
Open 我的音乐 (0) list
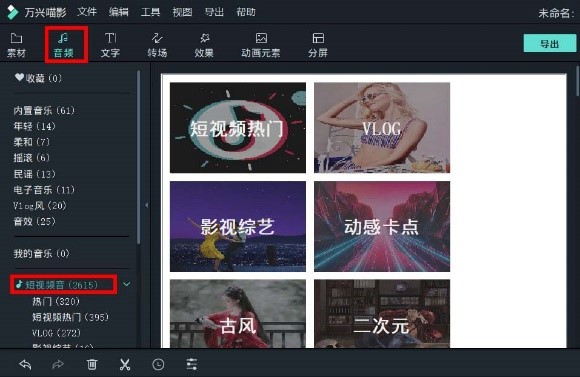(x=41, y=253)
